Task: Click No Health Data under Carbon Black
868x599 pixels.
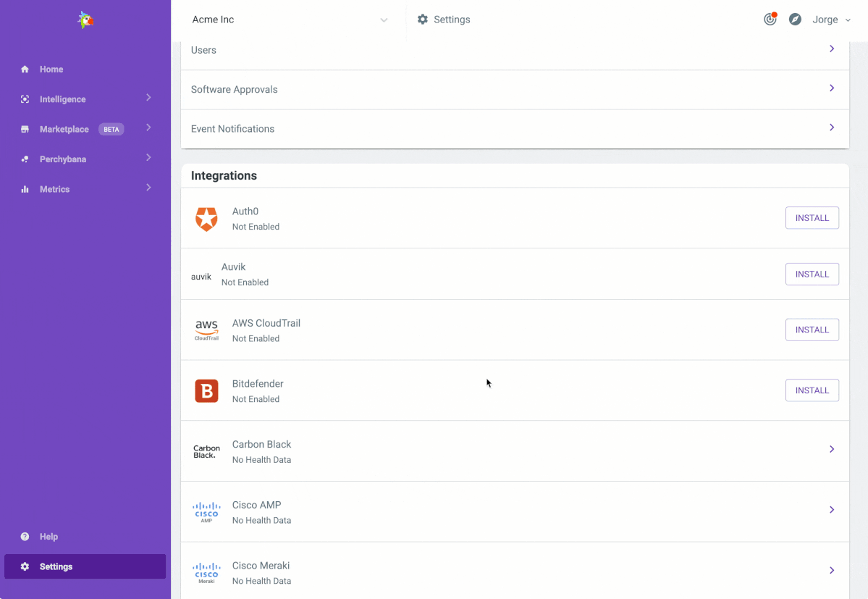Action: point(261,459)
